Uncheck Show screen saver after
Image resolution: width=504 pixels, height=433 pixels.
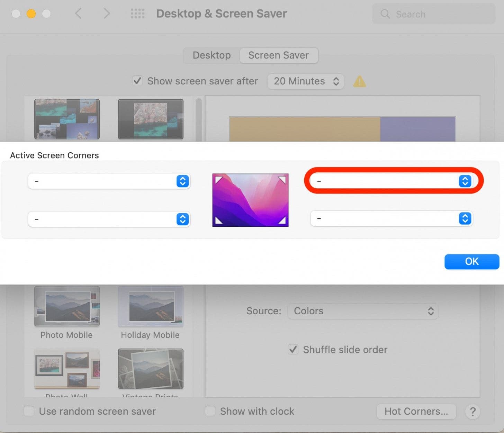(x=137, y=81)
